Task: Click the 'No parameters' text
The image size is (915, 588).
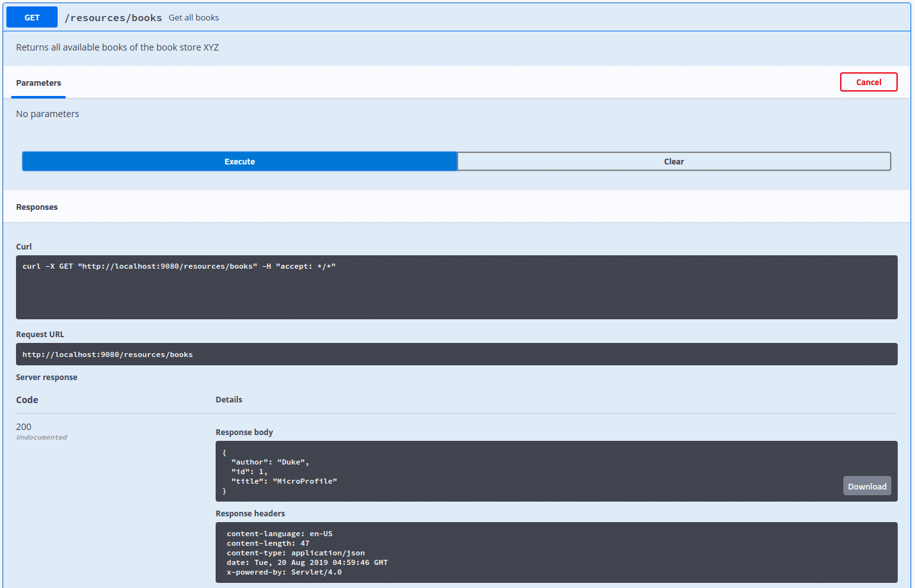Action: pyautogui.click(x=47, y=114)
